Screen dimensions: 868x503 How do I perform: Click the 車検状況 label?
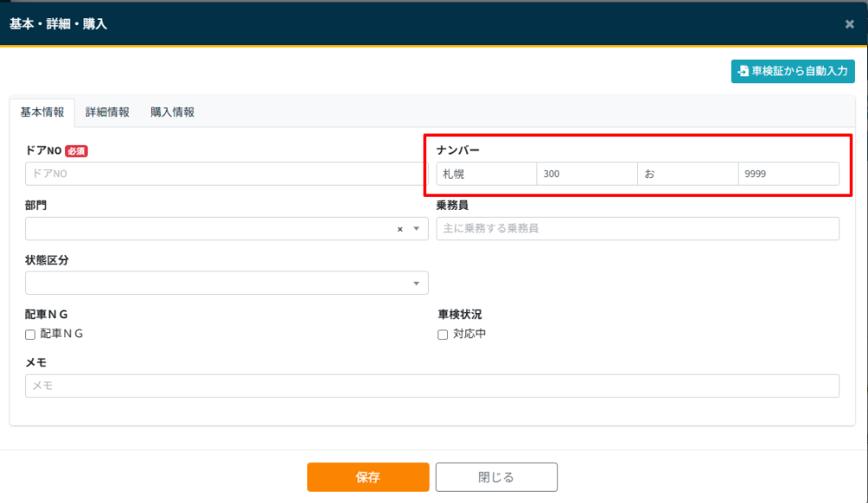pos(459,315)
